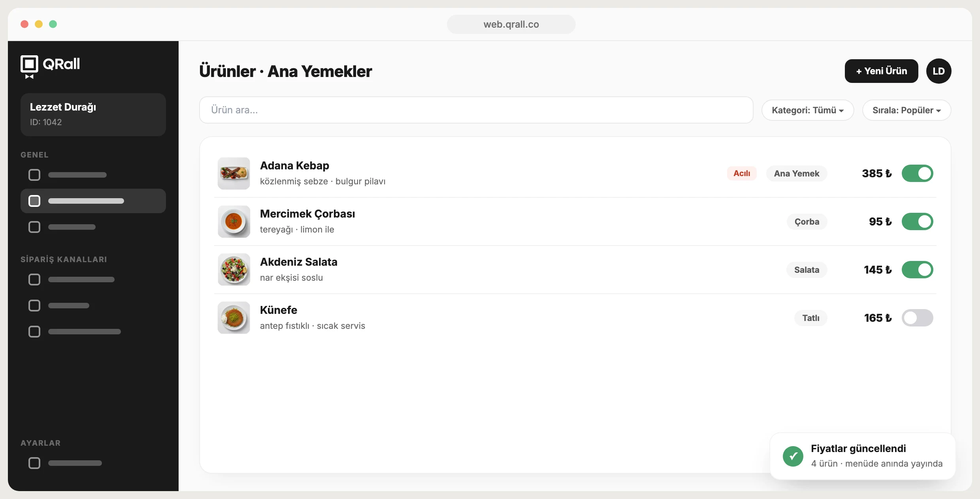Click the + Yeni Ürün button
The width and height of the screenshot is (980, 499).
point(881,71)
